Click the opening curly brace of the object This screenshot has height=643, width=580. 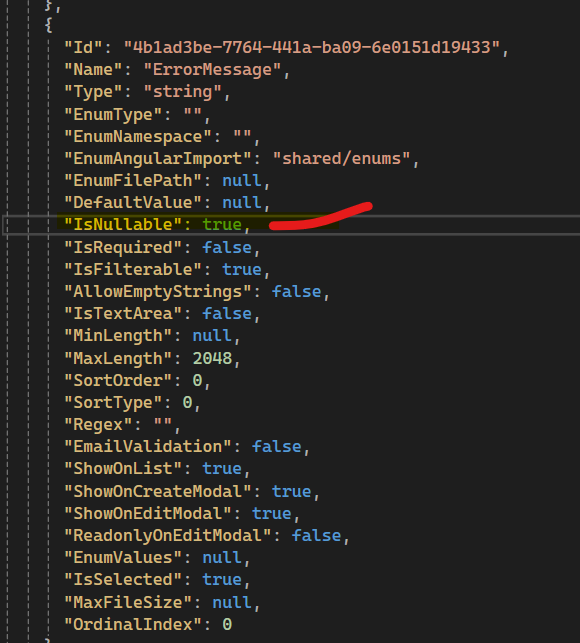tap(48, 25)
